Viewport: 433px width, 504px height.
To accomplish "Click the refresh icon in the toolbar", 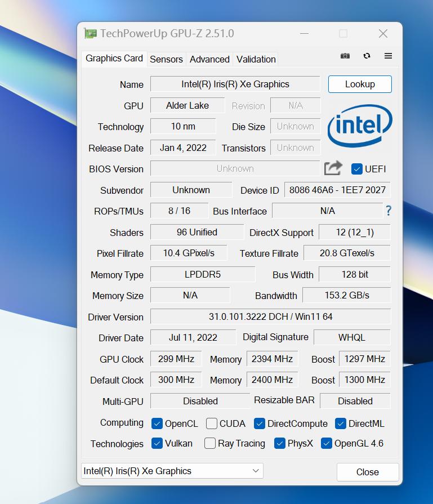I will point(367,56).
